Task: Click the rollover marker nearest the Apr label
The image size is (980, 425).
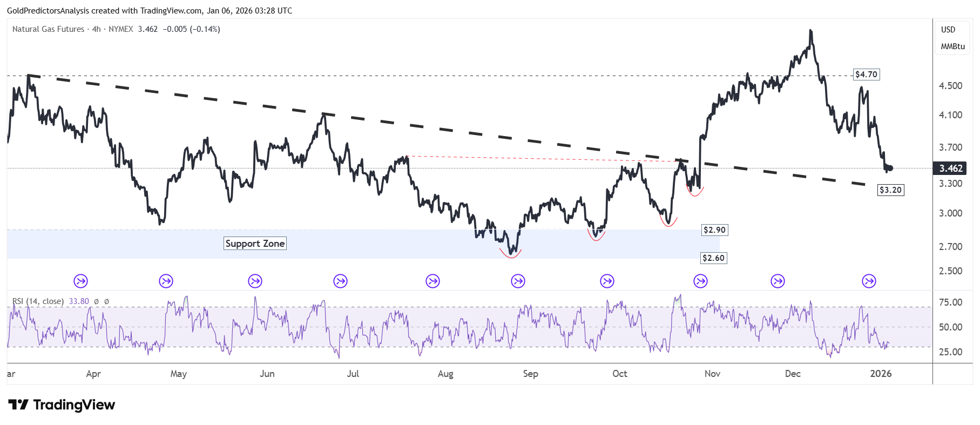Action: click(x=80, y=281)
